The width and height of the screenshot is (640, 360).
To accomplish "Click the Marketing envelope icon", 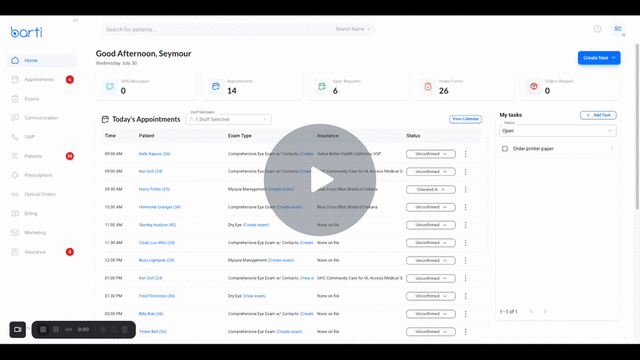I will click(x=15, y=233).
